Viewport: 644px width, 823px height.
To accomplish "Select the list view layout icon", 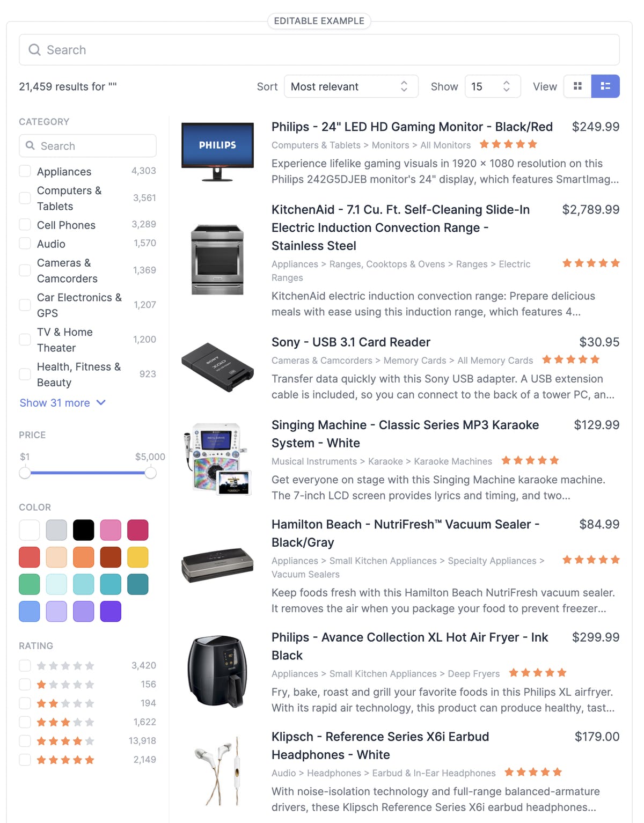I will pyautogui.click(x=605, y=86).
